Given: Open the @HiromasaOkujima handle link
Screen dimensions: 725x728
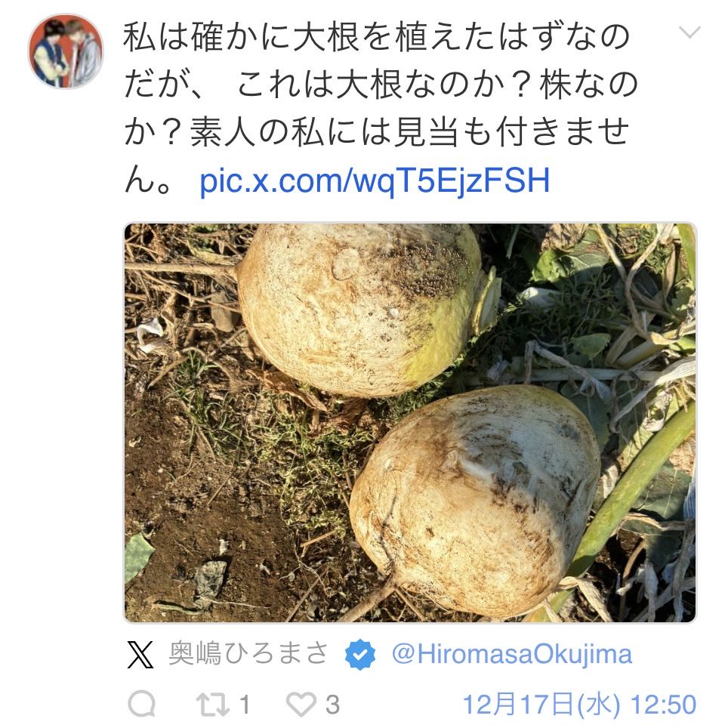Looking at the screenshot, I should [x=512, y=654].
